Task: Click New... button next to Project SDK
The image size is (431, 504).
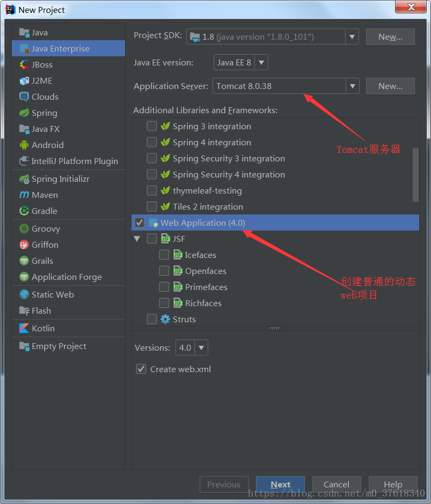Action: tap(390, 36)
